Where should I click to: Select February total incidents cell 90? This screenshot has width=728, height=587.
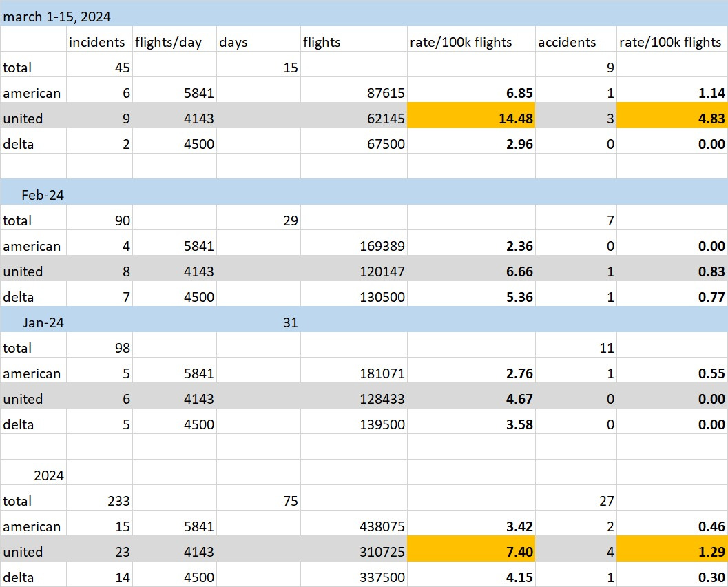pos(99,217)
